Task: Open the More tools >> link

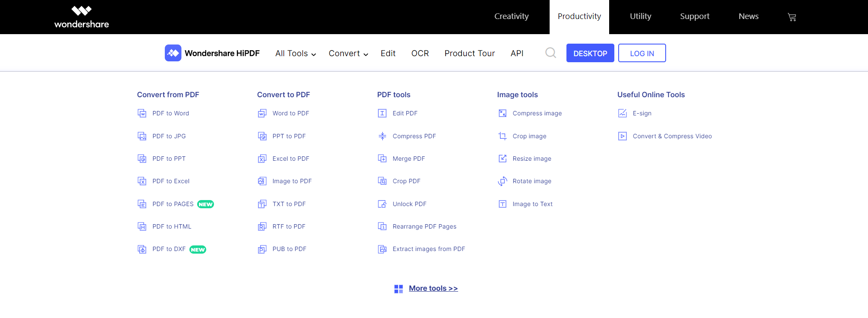Action: [x=433, y=288]
